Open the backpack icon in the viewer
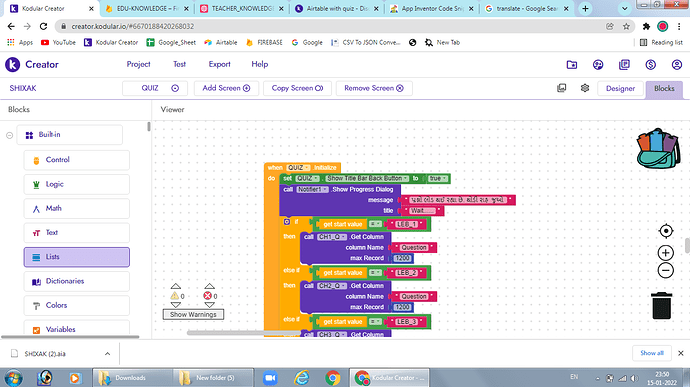690x387 pixels. 658,148
